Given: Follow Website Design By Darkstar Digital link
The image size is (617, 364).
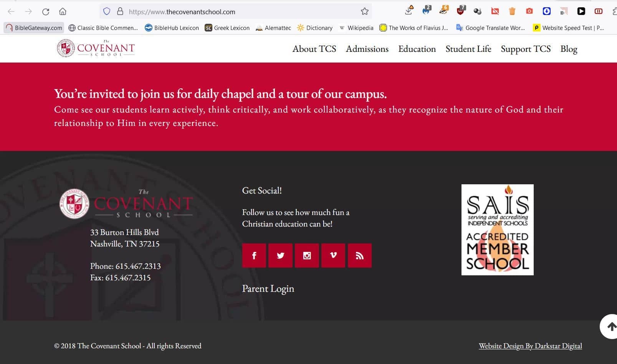Looking at the screenshot, I should tap(530, 346).
